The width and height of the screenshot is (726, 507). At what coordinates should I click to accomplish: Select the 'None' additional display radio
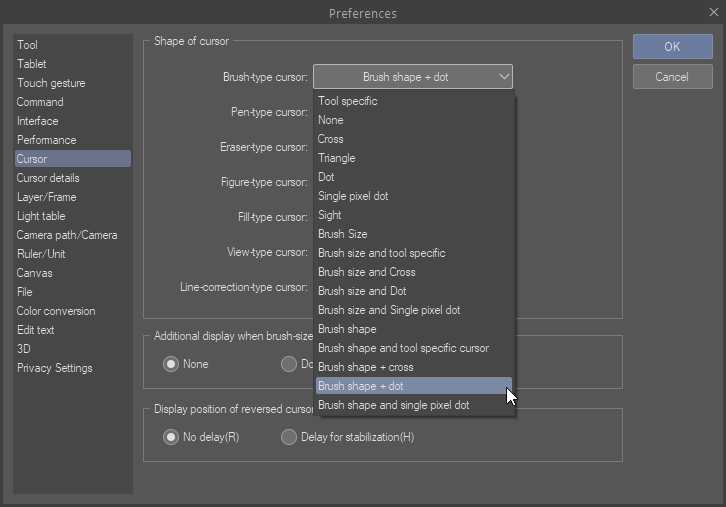(x=171, y=364)
